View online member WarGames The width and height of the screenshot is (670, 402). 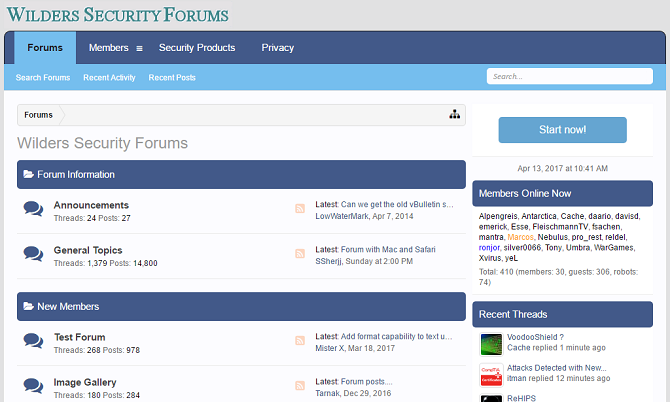(x=614, y=247)
